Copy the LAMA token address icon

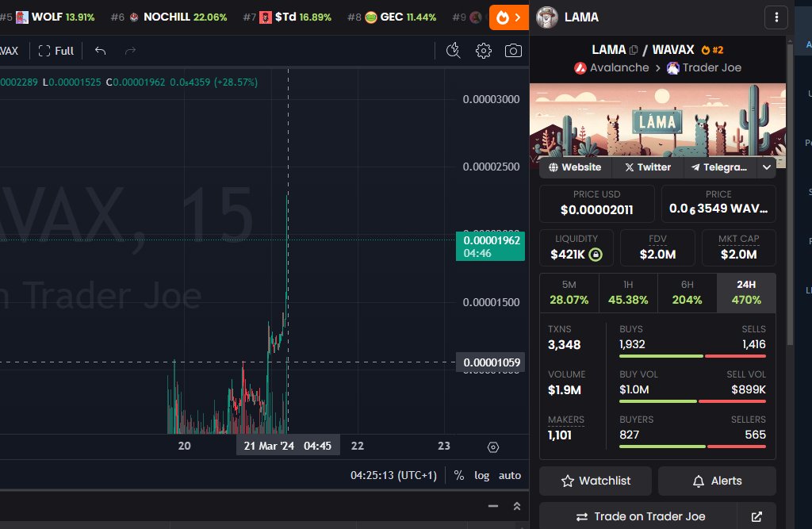coord(634,50)
